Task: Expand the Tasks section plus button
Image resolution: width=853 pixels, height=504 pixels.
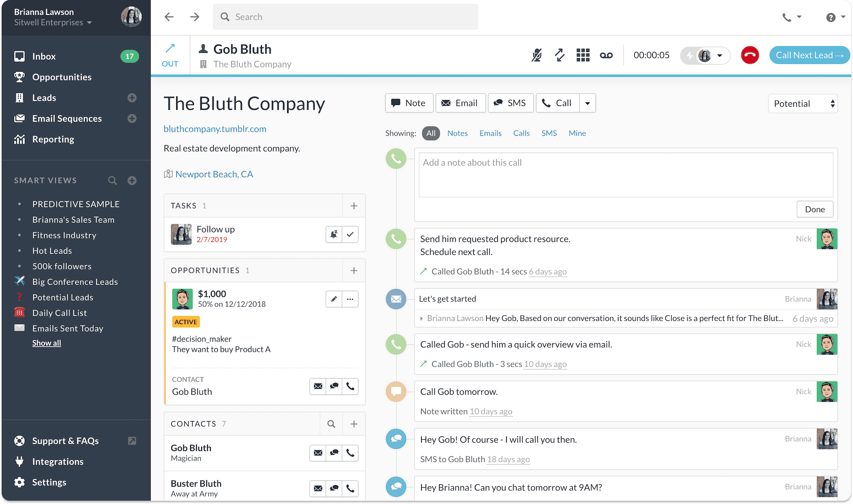Action: coord(354,205)
